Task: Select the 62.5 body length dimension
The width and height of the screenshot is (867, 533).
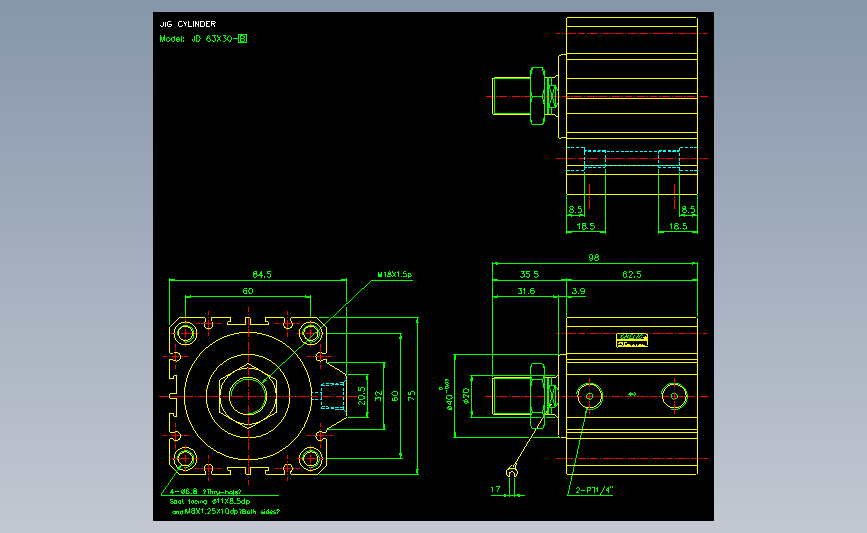Action: coord(632,274)
